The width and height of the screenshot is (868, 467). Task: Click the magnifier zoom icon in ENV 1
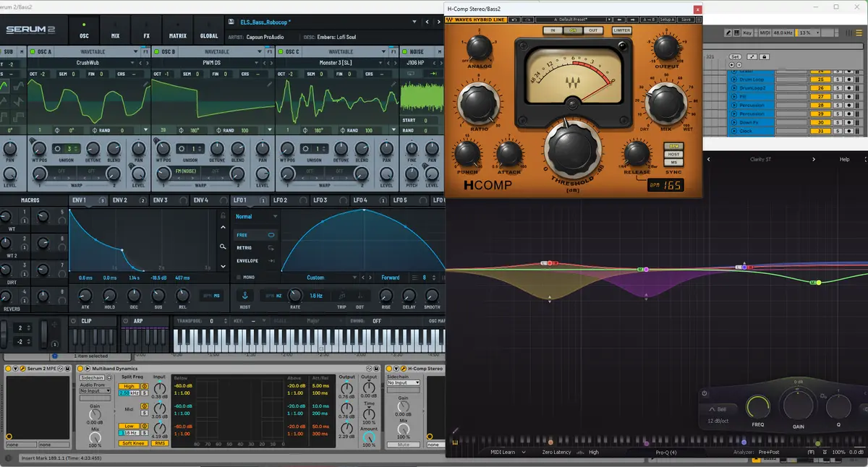(223, 247)
